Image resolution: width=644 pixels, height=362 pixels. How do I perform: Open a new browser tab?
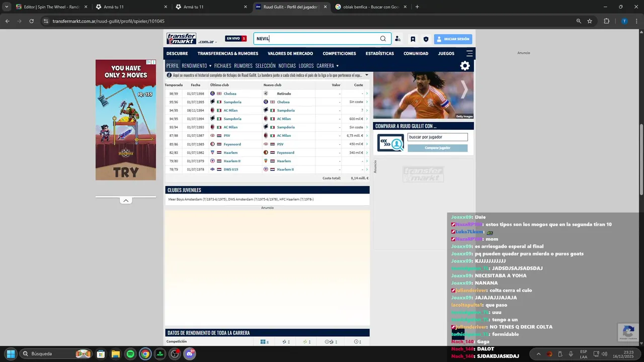[x=417, y=7]
